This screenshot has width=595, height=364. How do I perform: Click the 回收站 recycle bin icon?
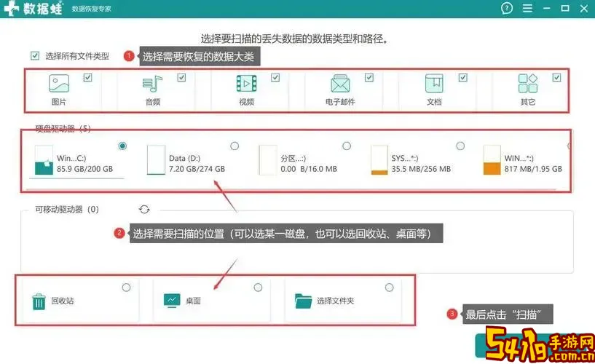click(x=39, y=302)
